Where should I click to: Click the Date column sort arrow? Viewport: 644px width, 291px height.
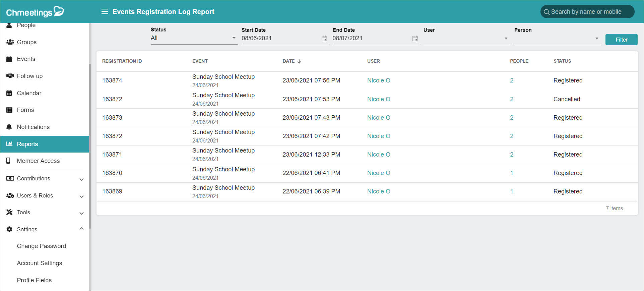299,61
